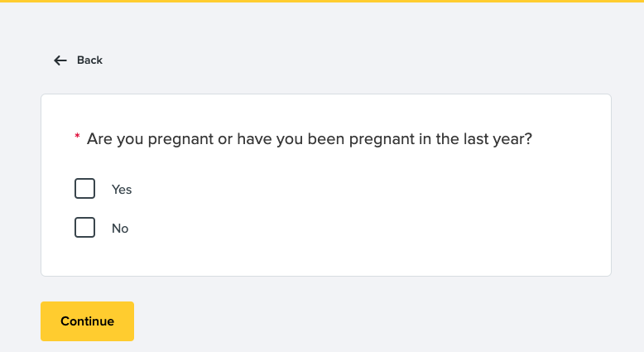The width and height of the screenshot is (644, 352).
Task: Check the Yes checkbox
Action: 85,189
